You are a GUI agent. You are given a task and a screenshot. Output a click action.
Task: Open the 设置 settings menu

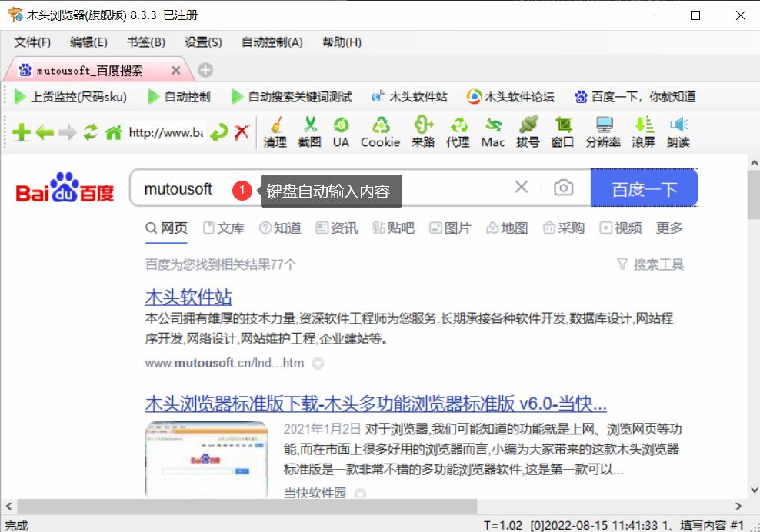pos(200,42)
